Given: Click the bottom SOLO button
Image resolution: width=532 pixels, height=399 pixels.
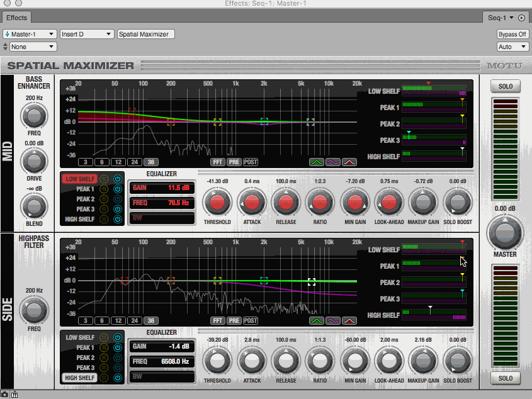Looking at the screenshot, I should click(506, 378).
